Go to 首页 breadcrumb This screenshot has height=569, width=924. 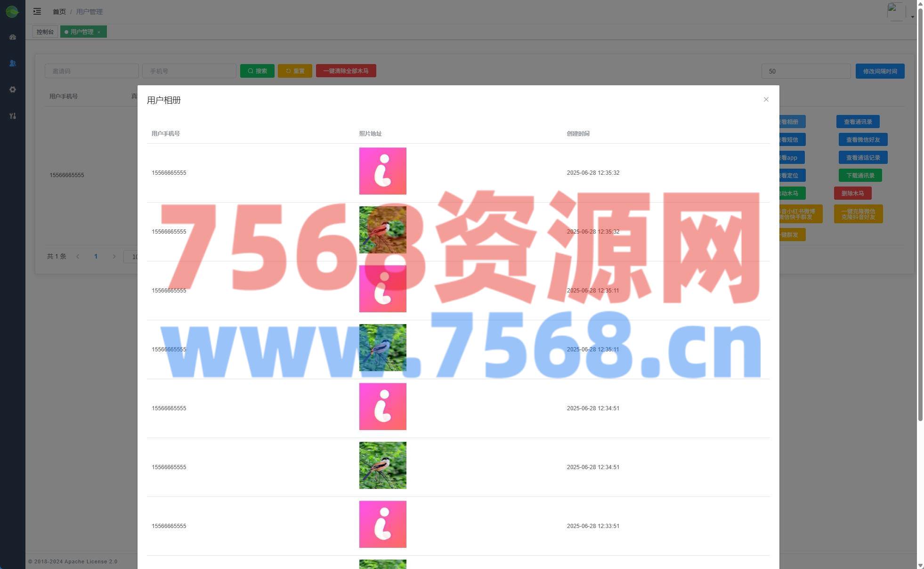pyautogui.click(x=59, y=12)
